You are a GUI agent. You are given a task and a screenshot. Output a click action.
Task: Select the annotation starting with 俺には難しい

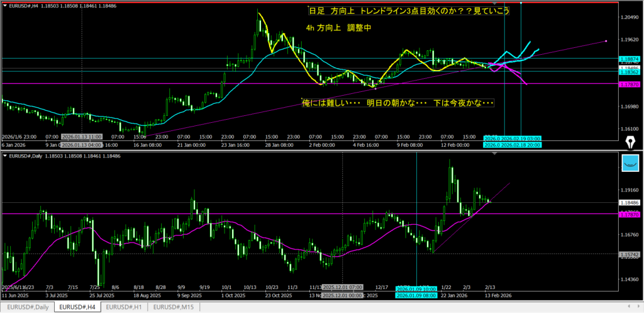pyautogui.click(x=397, y=103)
